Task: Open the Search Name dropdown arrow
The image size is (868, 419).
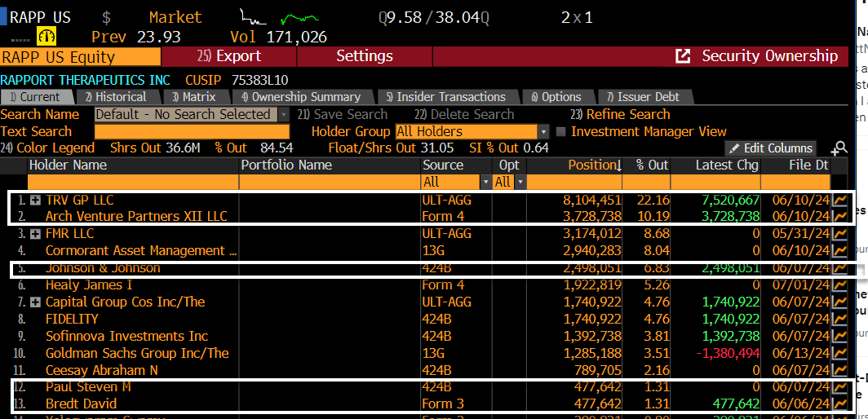Action: click(283, 115)
